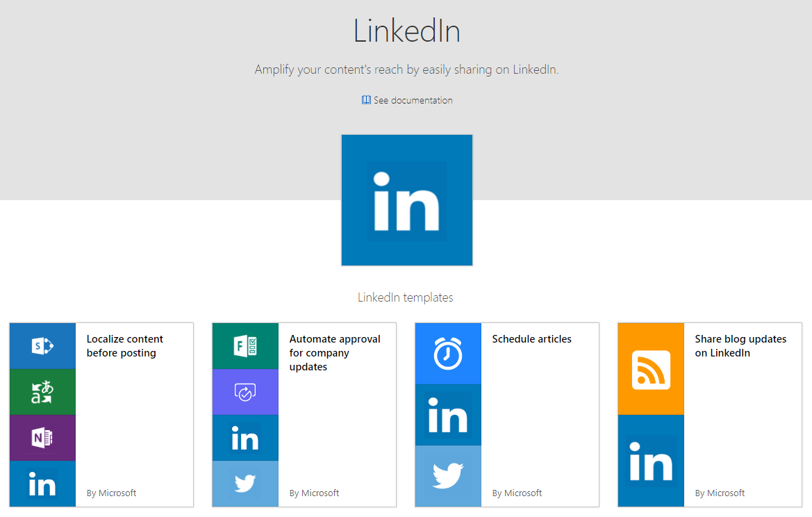
Task: Click SharePoint icon in Localize content card
Action: tap(42, 346)
